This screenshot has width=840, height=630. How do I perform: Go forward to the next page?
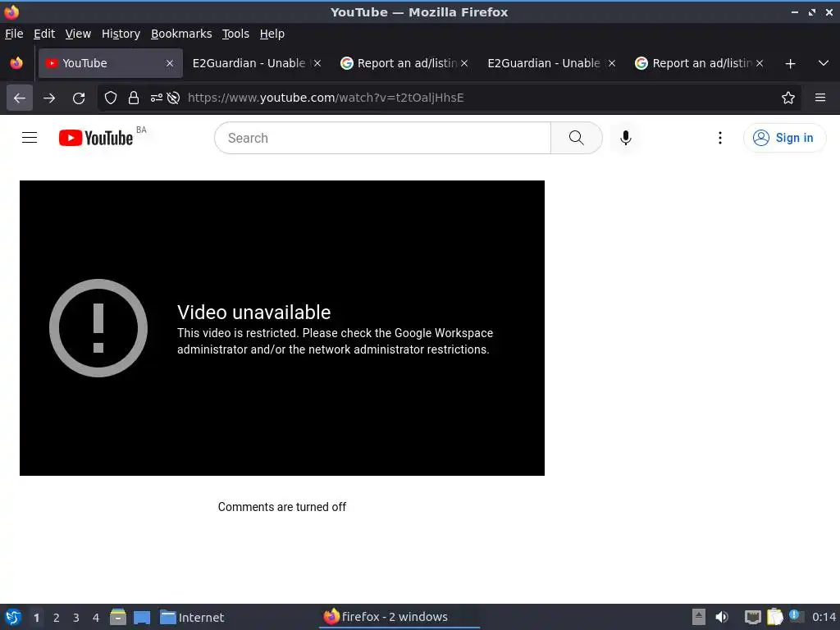click(x=49, y=98)
